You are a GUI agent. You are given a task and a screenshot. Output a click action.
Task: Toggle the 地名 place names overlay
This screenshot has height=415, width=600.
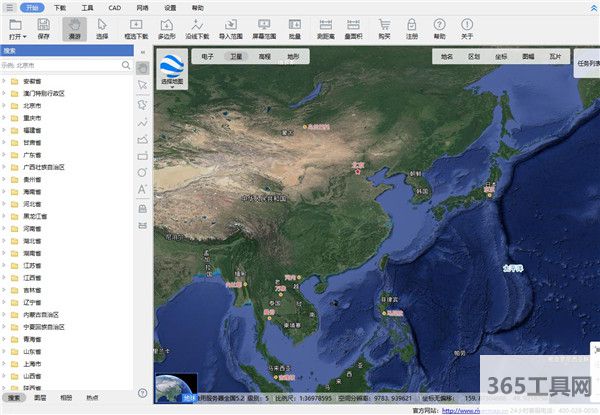click(x=446, y=57)
